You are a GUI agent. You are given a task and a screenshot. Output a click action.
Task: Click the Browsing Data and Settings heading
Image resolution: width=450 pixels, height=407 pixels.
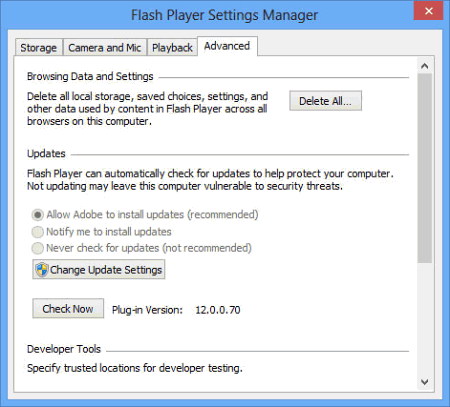[90, 76]
